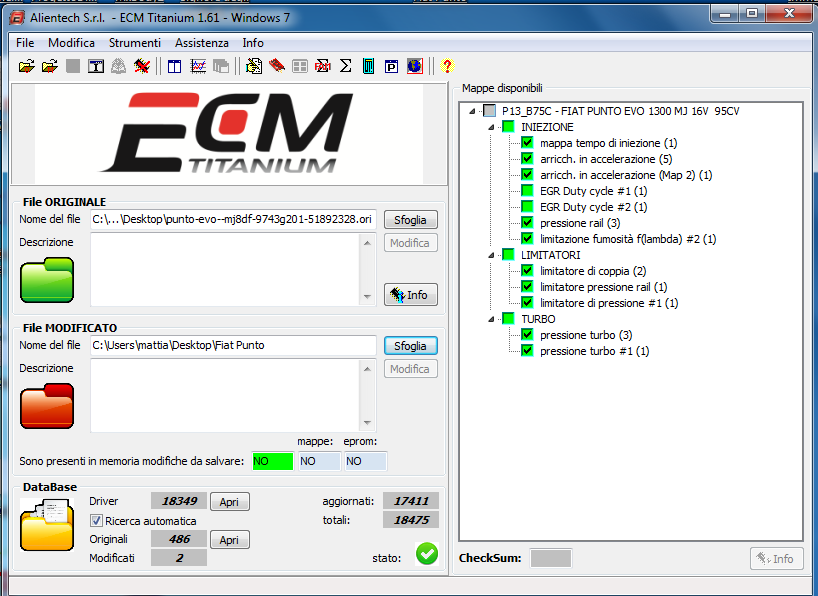The height and width of the screenshot is (596, 818).
Task: Click the mappe NO status box
Action: [x=319, y=461]
